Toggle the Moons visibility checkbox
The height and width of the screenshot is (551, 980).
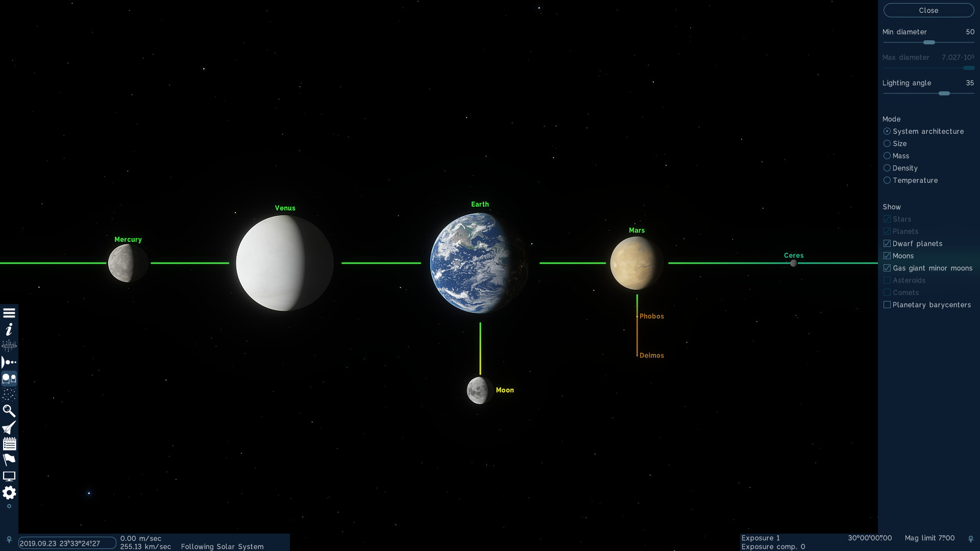pyautogui.click(x=887, y=256)
